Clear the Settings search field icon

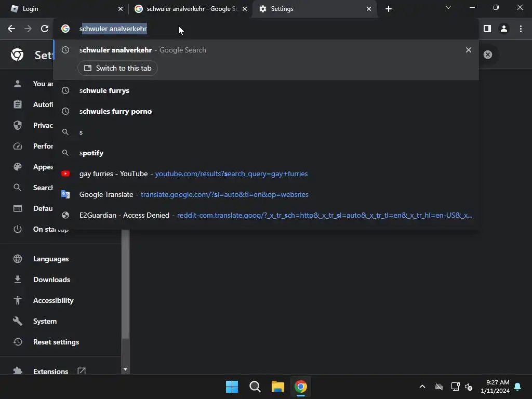point(487,55)
